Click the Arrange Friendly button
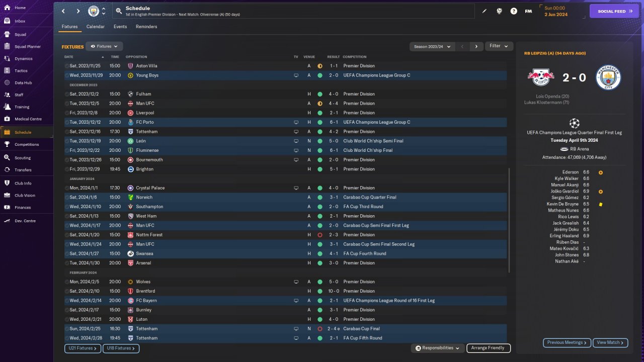Image resolution: width=644 pixels, height=362 pixels. point(488,348)
